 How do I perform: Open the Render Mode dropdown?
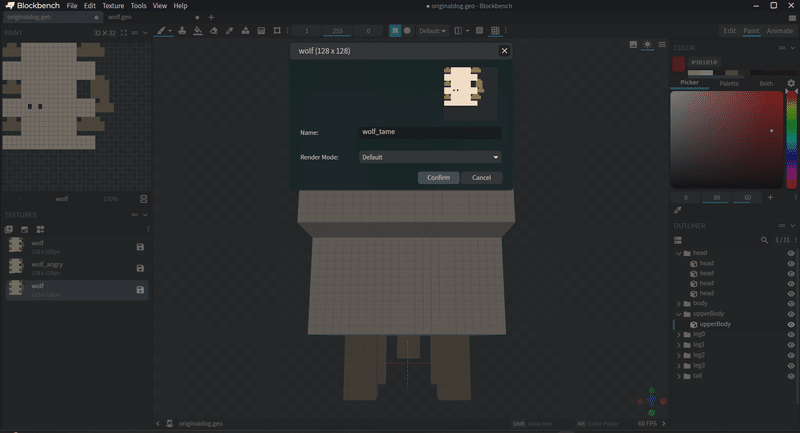430,157
